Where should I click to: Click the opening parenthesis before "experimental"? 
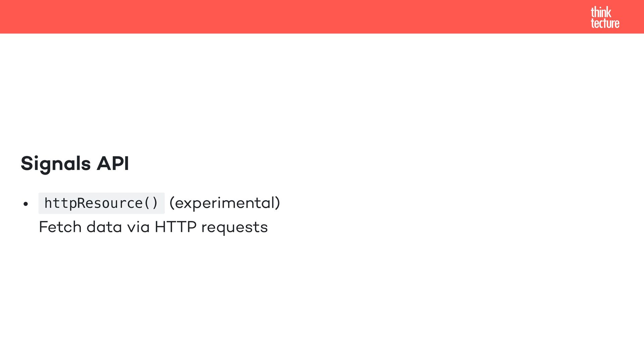coord(172,203)
